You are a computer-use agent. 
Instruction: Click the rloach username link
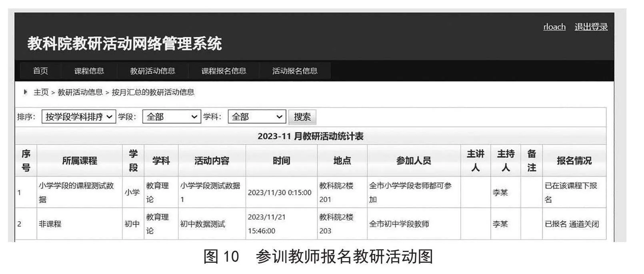pyautogui.click(x=554, y=27)
